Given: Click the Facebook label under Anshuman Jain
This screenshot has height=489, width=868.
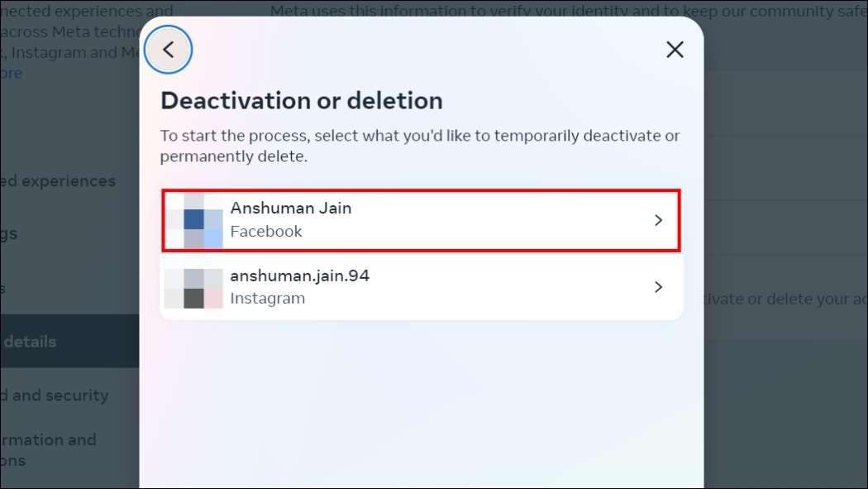Looking at the screenshot, I should coord(266,231).
